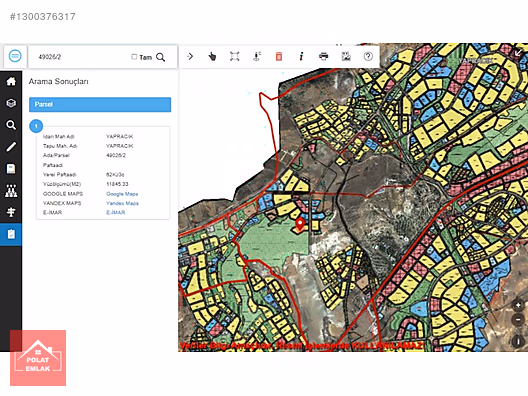The height and width of the screenshot is (396, 528).
Task: Click the save disk icon in sidebar
Action: tap(11, 169)
